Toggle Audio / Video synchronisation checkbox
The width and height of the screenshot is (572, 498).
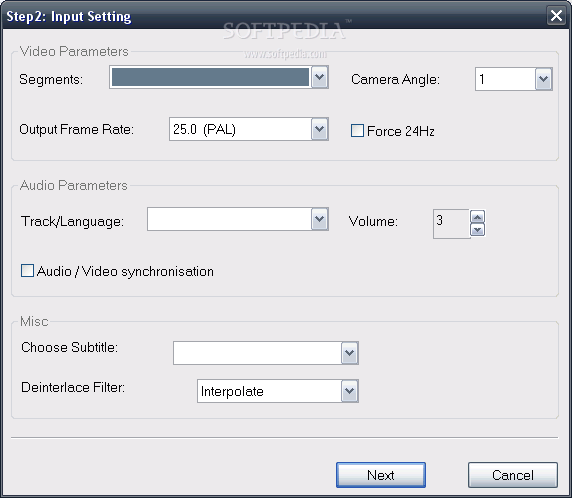point(27,271)
